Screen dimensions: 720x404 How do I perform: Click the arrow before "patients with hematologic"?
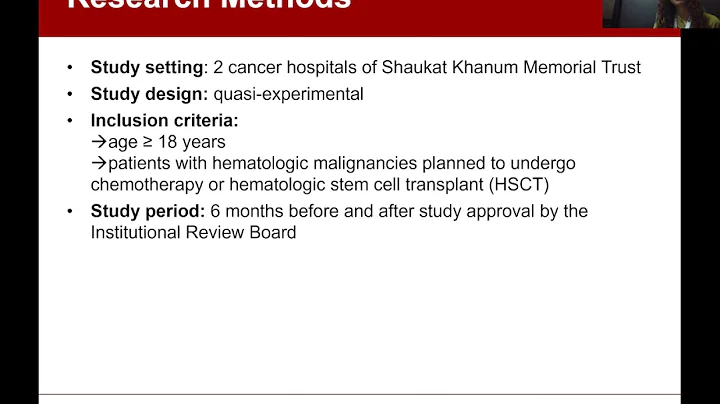[x=99, y=163]
